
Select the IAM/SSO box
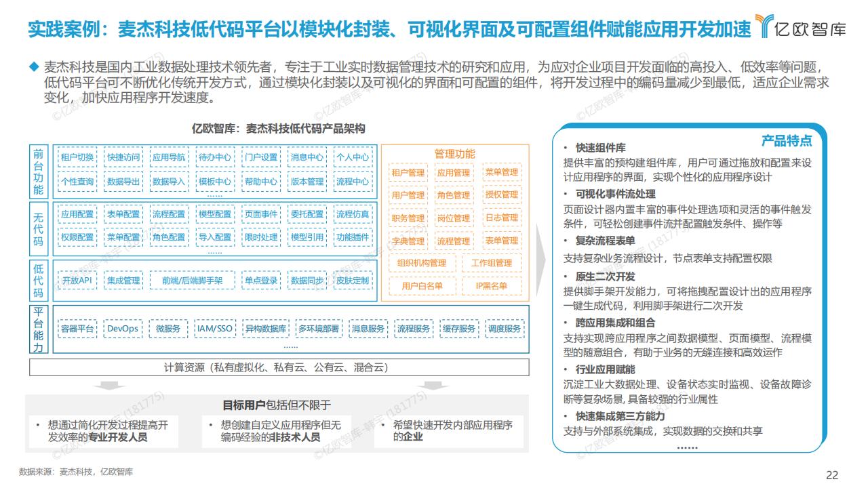[214, 329]
